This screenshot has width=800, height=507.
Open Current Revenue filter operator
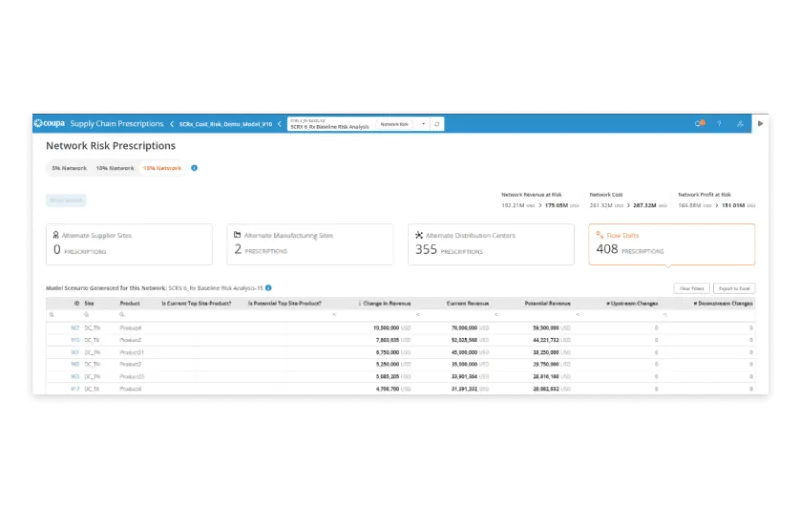click(418, 315)
